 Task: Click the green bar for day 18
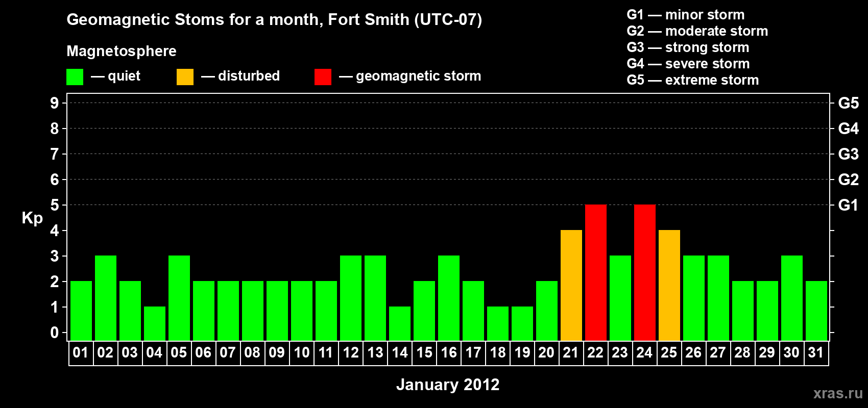click(x=498, y=323)
